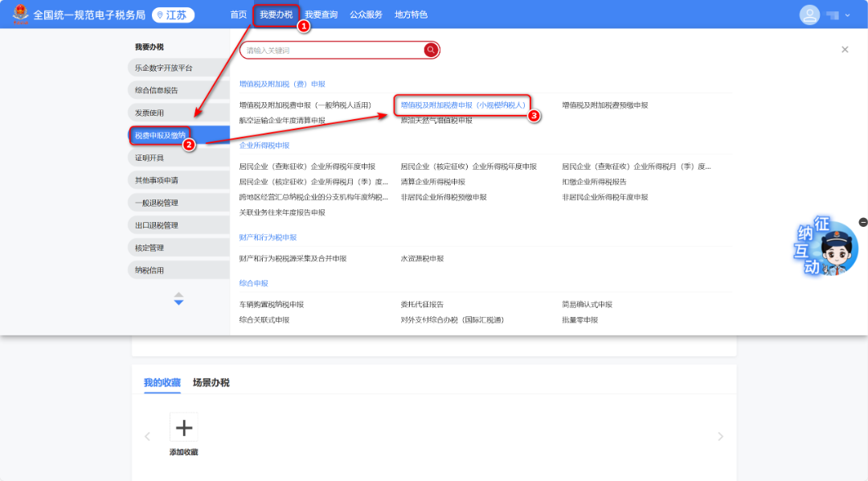Open the user avatar menu
The height and width of the screenshot is (481, 868).
810,14
